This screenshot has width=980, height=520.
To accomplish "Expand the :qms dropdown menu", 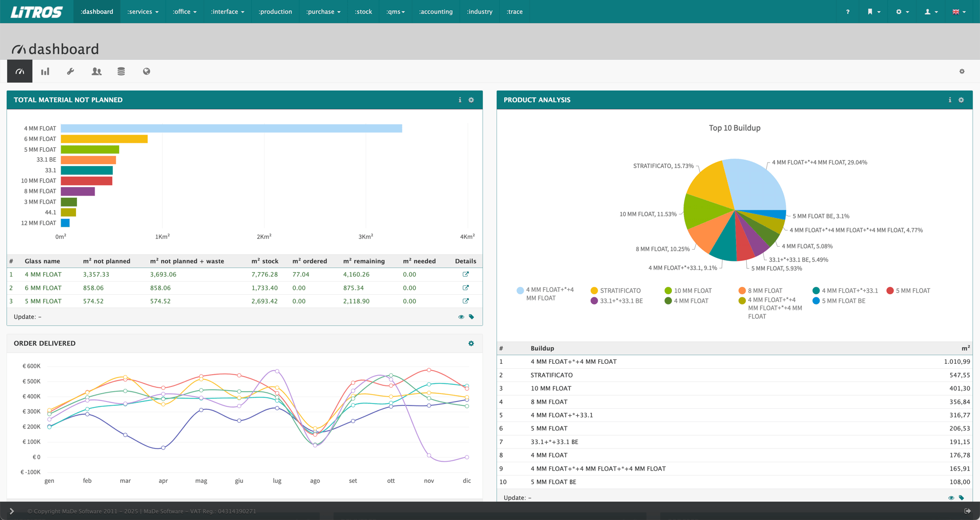I will [x=395, y=12].
